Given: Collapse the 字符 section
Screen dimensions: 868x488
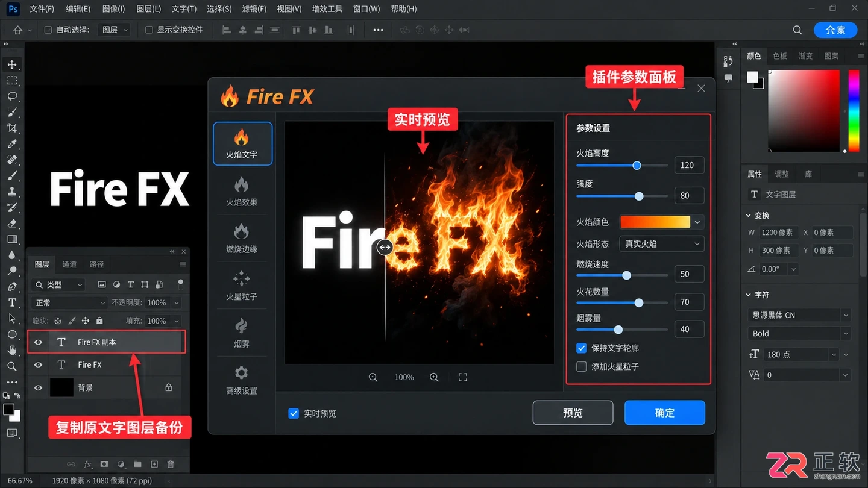Looking at the screenshot, I should pos(749,295).
